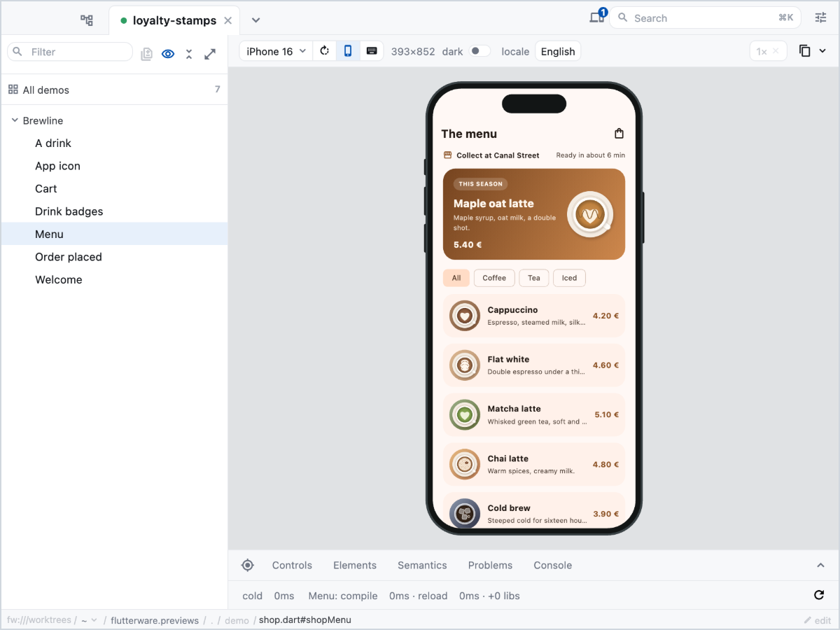Tap the latte cup image on banner
This screenshot has height=630, width=840.
point(590,215)
